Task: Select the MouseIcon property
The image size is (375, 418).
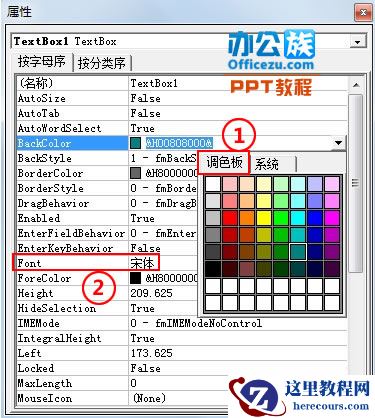Action: (x=45, y=398)
